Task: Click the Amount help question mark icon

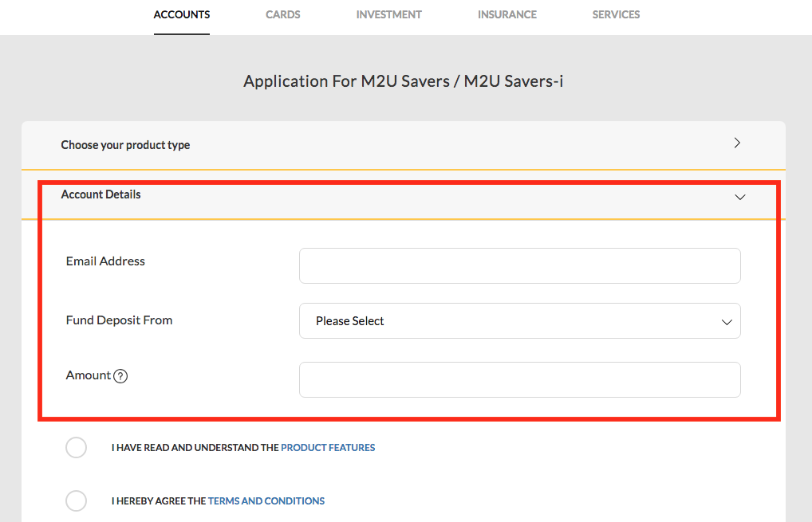Action: 120,376
